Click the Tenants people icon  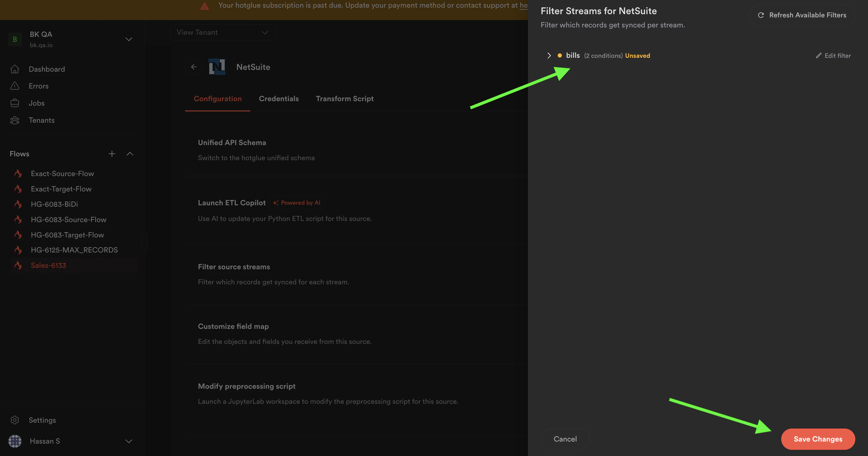point(14,120)
